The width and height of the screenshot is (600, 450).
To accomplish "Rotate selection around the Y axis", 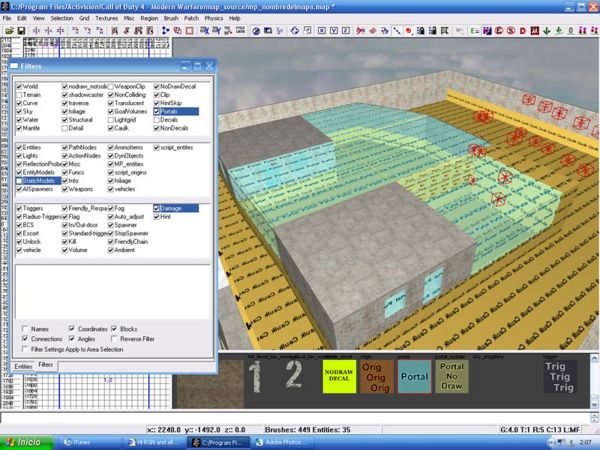I will click(x=87, y=31).
